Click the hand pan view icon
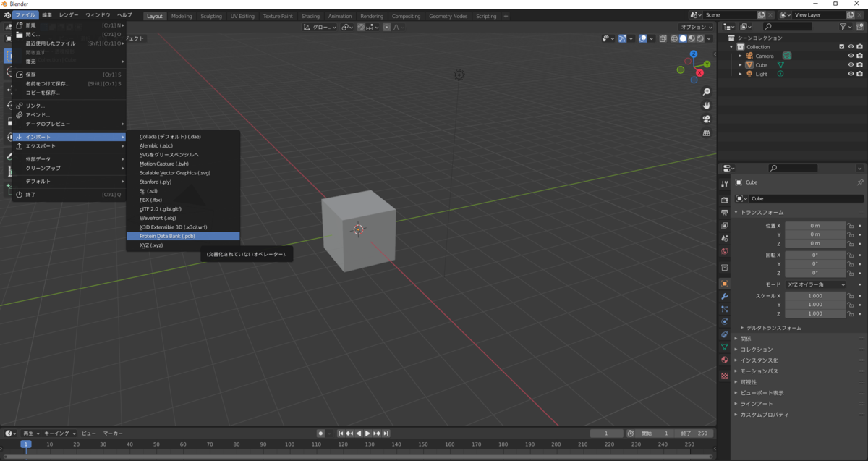This screenshot has height=461, width=868. point(706,106)
